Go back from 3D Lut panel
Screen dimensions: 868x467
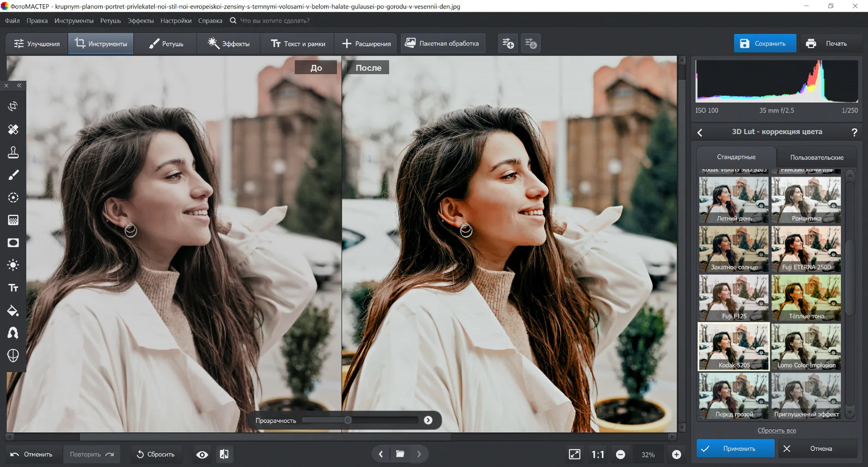pos(700,132)
